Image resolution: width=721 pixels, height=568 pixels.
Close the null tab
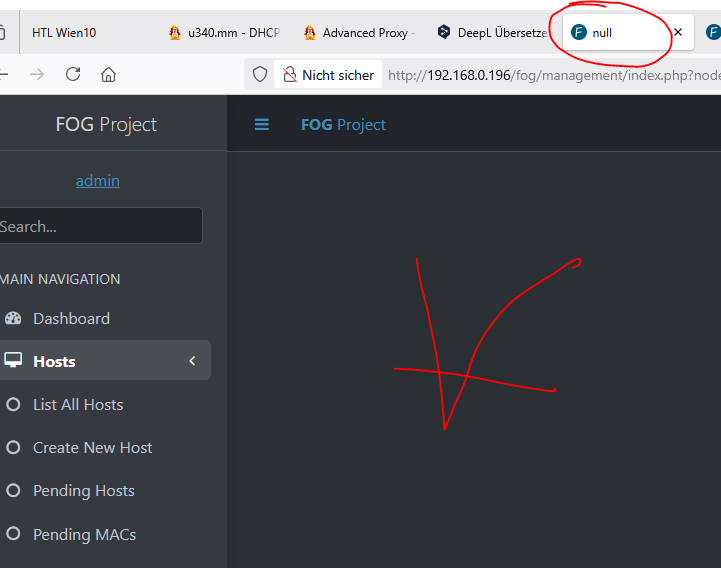678,32
